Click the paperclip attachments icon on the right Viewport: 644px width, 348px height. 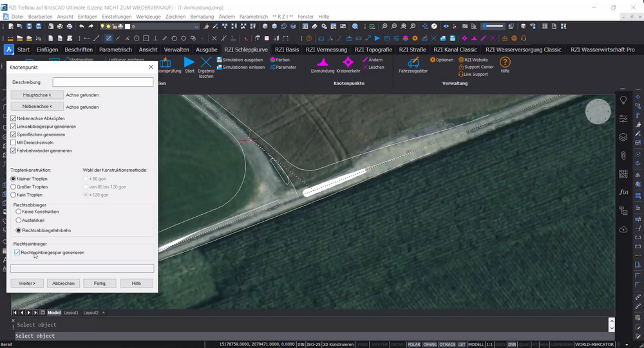point(623,156)
